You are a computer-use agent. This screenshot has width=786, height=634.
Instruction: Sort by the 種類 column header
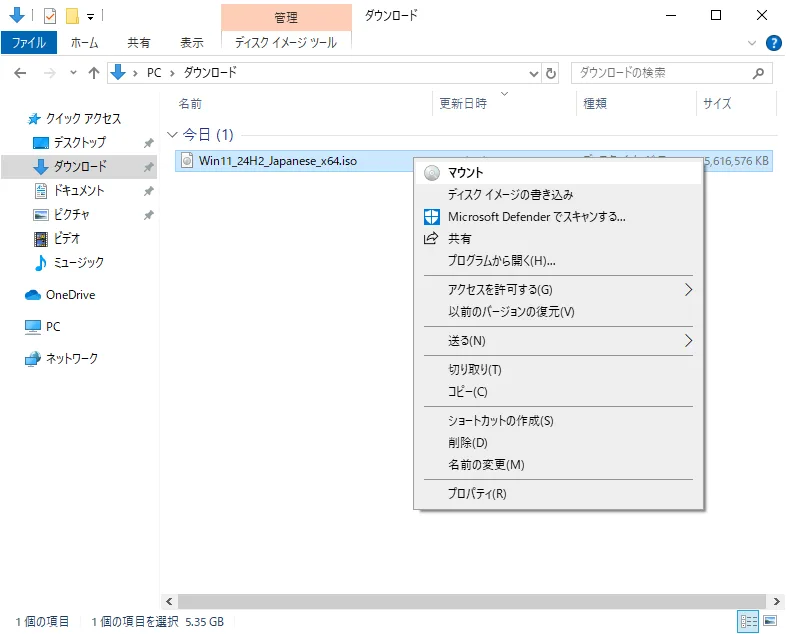point(595,104)
